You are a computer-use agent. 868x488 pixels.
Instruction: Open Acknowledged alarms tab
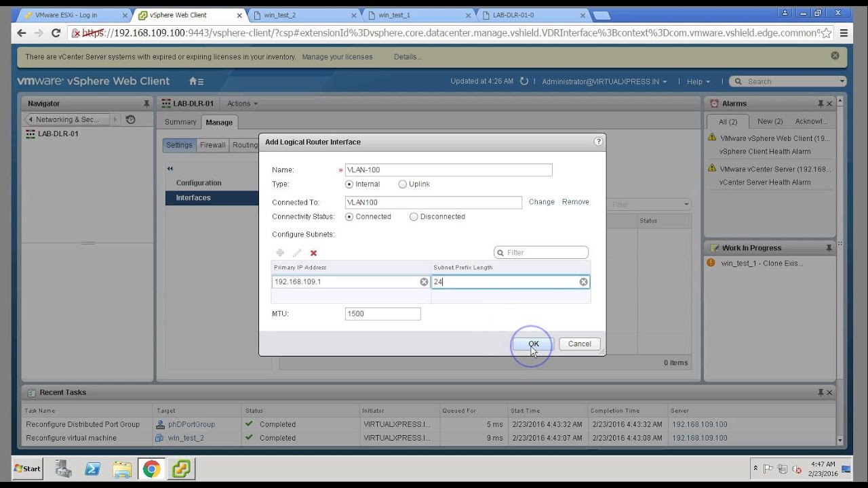coord(811,121)
